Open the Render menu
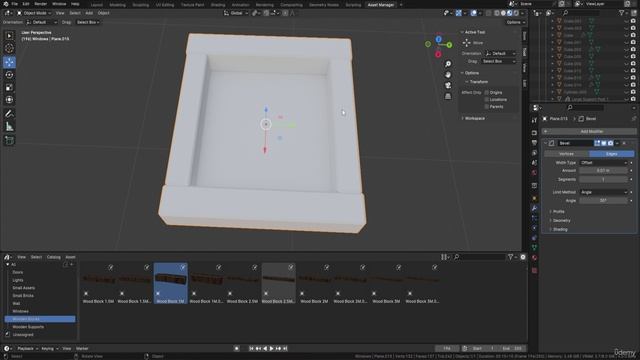Screen dimensions: 640x360 [x=40, y=4]
